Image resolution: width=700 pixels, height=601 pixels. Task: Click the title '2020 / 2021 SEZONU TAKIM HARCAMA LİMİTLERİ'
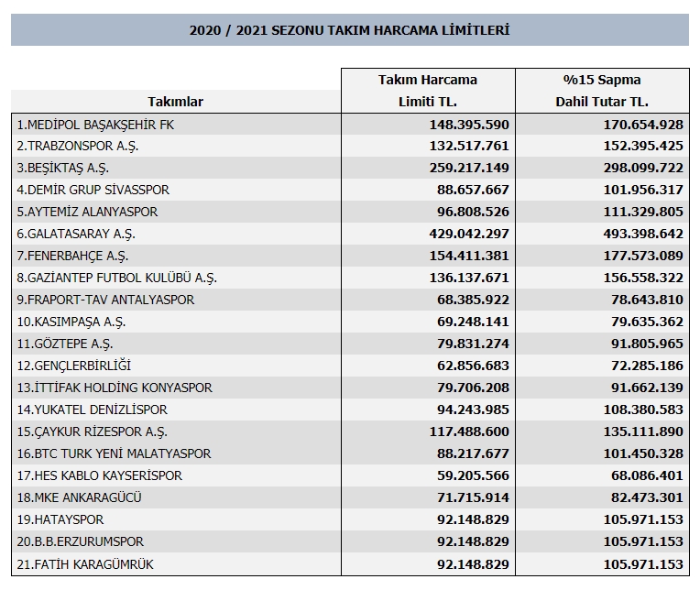[x=349, y=30]
